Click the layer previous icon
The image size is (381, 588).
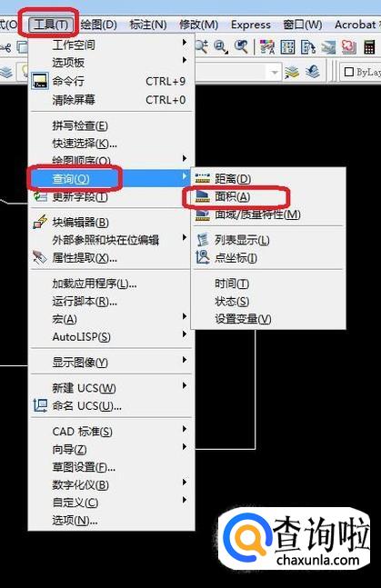click(x=312, y=72)
